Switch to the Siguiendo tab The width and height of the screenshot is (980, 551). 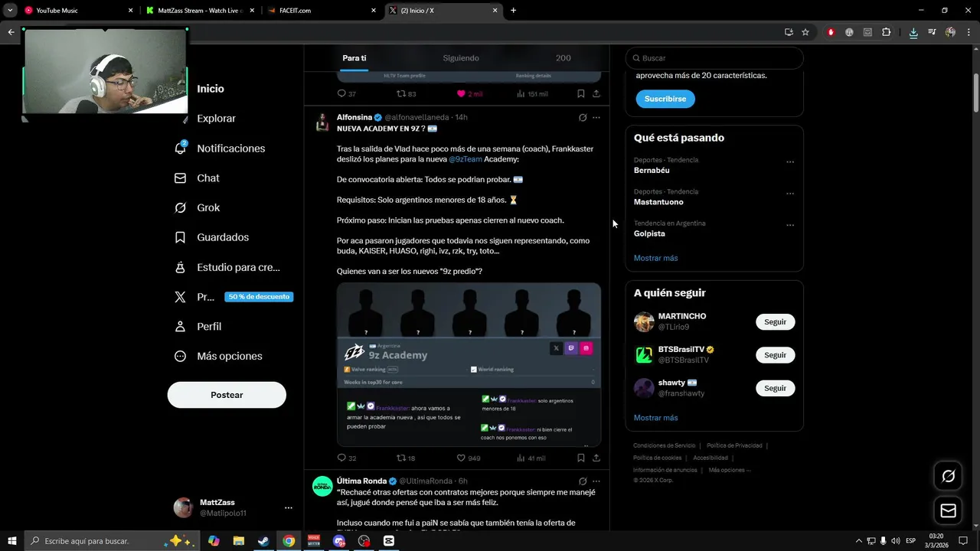(461, 58)
